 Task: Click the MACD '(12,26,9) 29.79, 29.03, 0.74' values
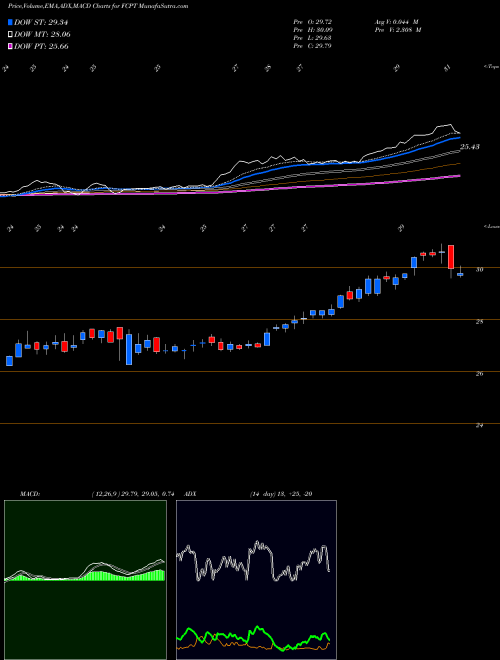133,494
